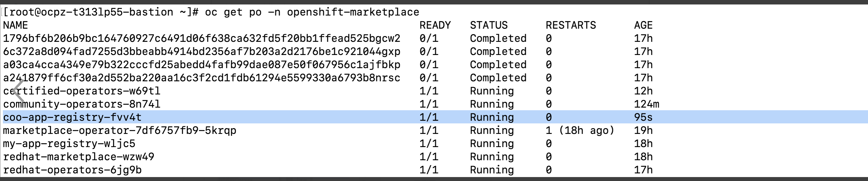868x181 pixels.
Task: Click the community-operators-8n74l pod name
Action: (82, 104)
